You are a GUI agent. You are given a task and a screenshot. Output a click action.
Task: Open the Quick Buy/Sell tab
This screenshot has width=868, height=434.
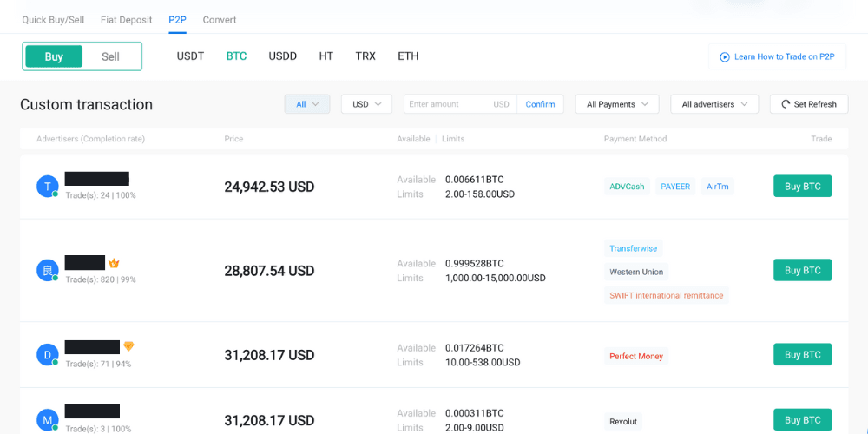pos(52,20)
